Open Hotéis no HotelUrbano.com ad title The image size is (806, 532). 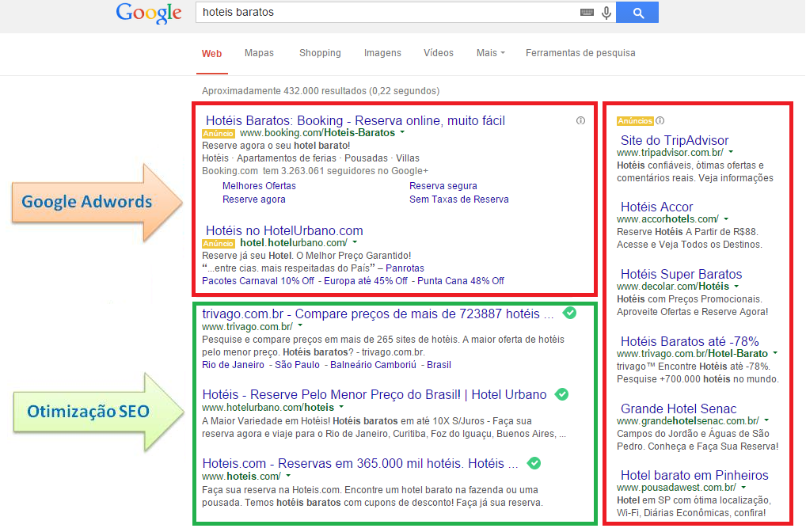click(284, 231)
